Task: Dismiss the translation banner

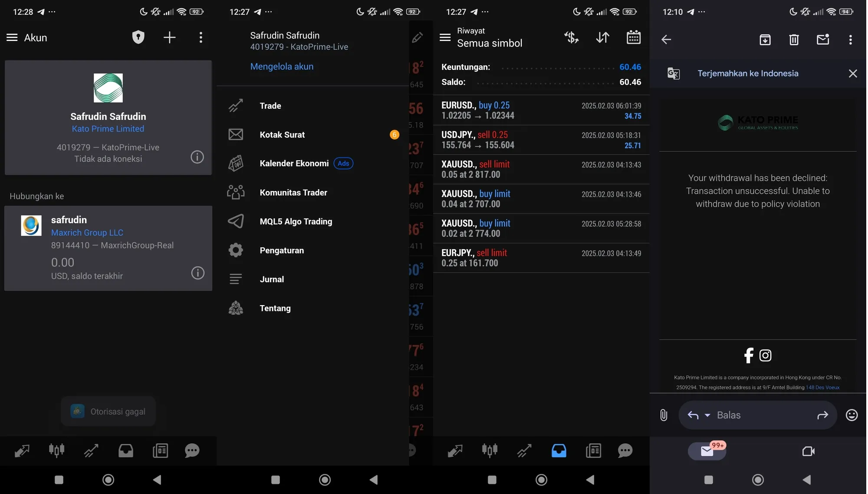Action: [853, 73]
